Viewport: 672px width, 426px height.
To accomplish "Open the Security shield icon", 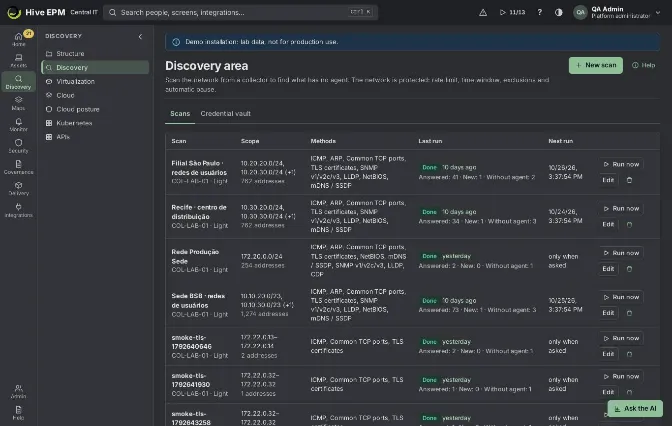I will [x=18, y=146].
